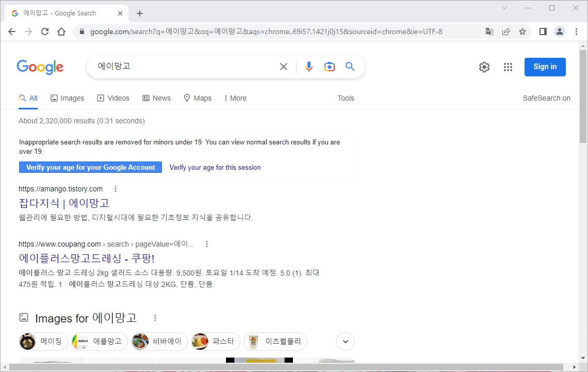Click the Sign in button
Viewport: 588px width, 372px height.
coord(545,67)
